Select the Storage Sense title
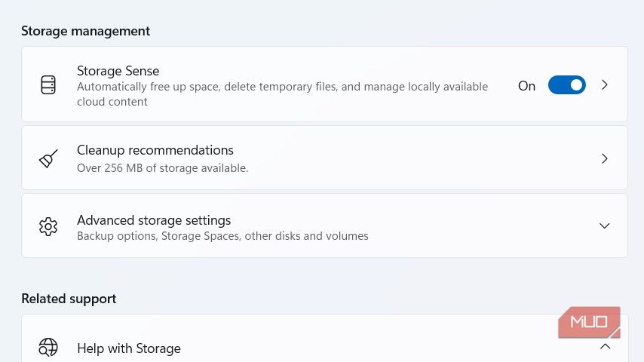 pos(118,71)
